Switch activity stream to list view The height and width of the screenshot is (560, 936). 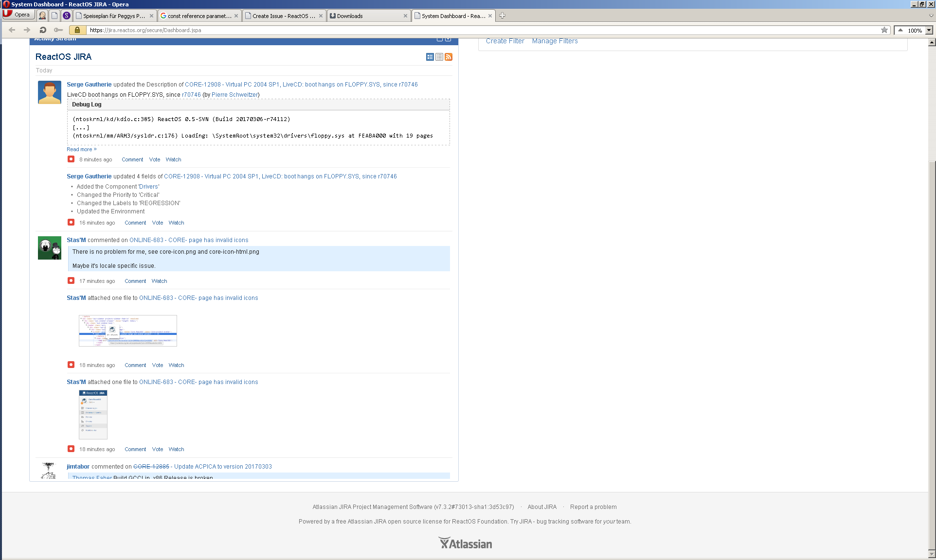(x=439, y=57)
